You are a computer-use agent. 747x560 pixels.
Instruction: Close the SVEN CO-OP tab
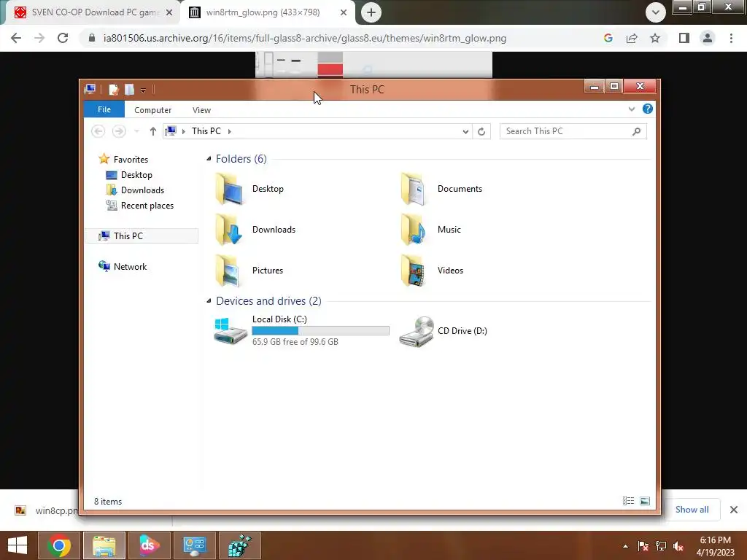[x=169, y=12]
